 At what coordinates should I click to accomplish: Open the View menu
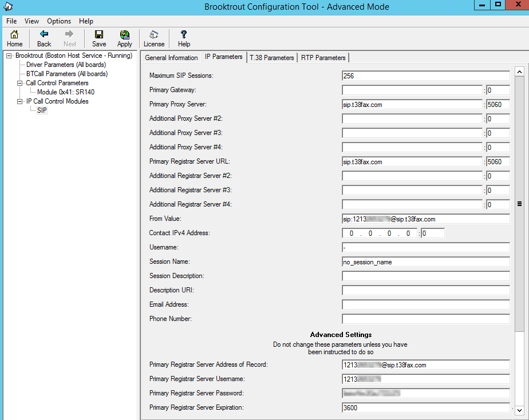31,21
